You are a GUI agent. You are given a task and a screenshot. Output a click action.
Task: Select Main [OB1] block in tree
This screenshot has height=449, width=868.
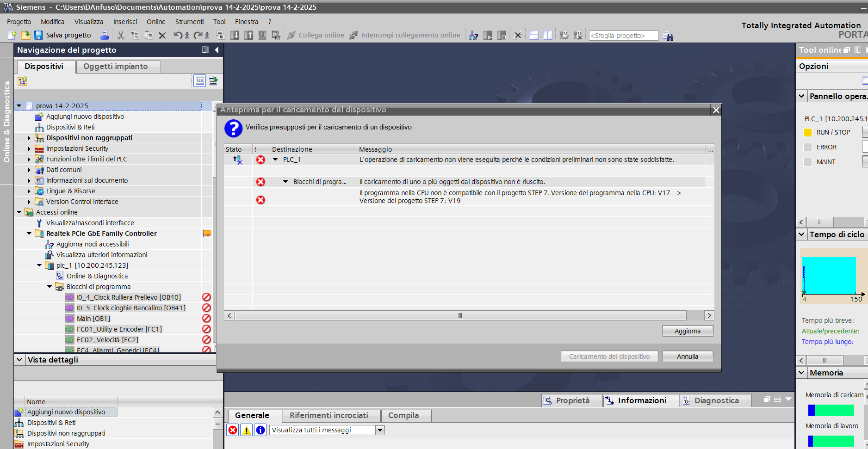93,319
